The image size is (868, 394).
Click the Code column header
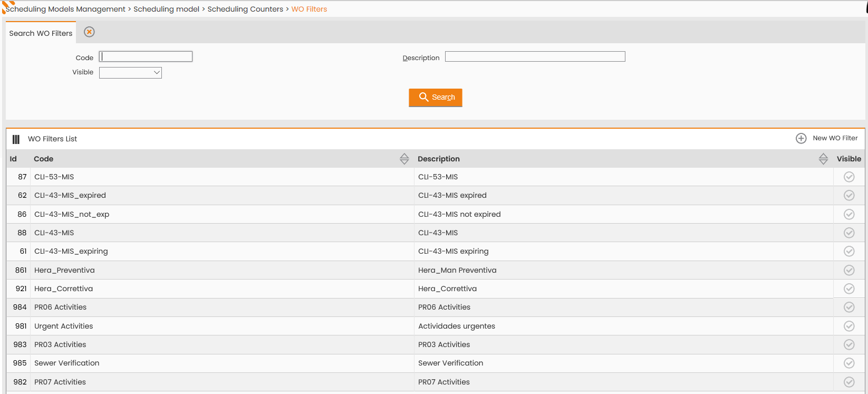click(x=44, y=159)
